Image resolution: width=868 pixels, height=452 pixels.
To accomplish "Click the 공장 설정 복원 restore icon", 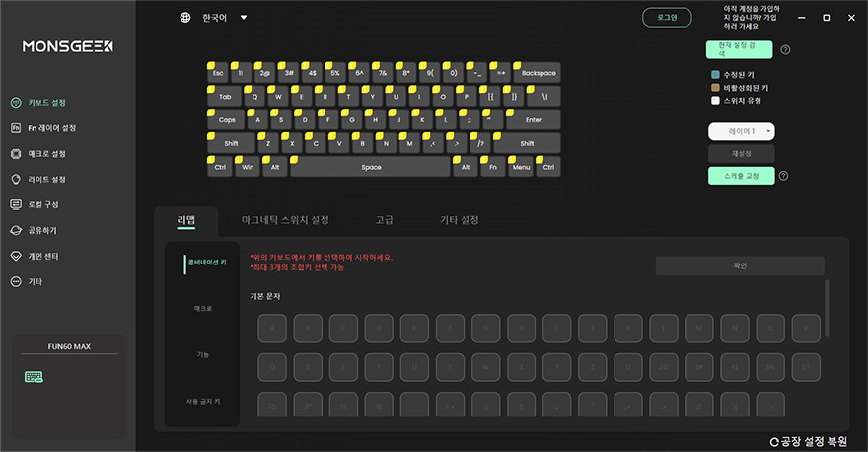I will tap(774, 442).
